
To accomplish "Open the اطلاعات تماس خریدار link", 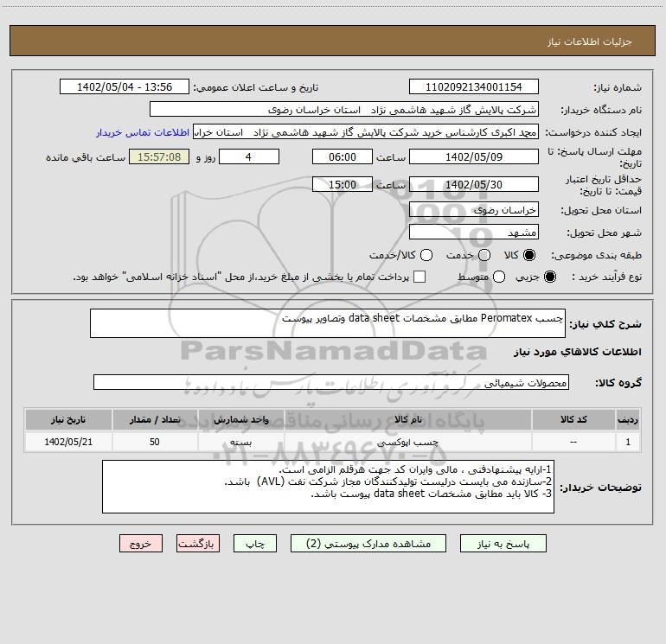I will click(x=143, y=132).
